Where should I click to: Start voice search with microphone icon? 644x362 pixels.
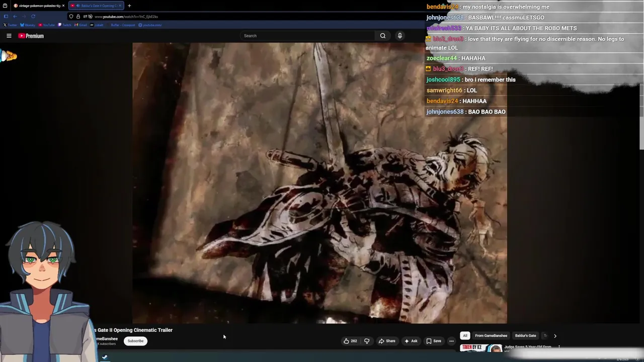pyautogui.click(x=400, y=36)
